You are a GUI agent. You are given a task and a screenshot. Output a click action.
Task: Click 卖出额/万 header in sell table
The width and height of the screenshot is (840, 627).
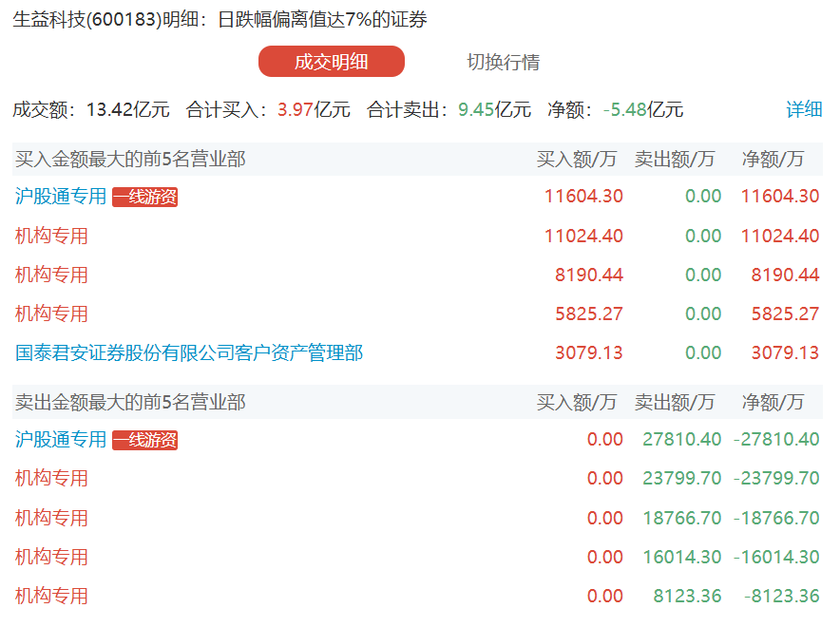point(675,402)
